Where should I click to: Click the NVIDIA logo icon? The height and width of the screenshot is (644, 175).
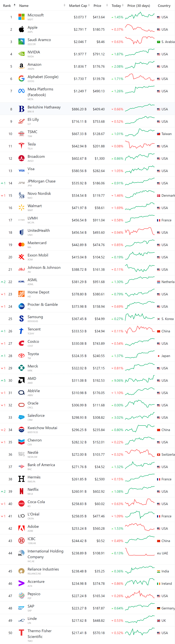[x=22, y=54]
